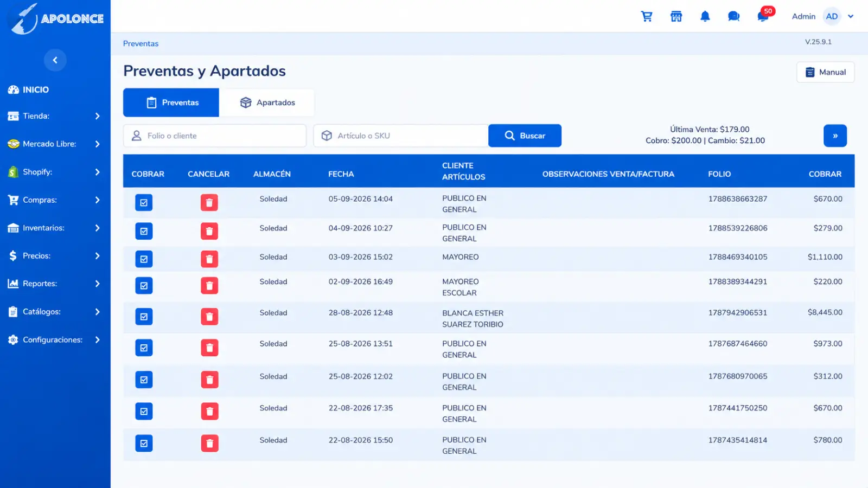
Task: Expand the Precios menu
Action: (54, 256)
